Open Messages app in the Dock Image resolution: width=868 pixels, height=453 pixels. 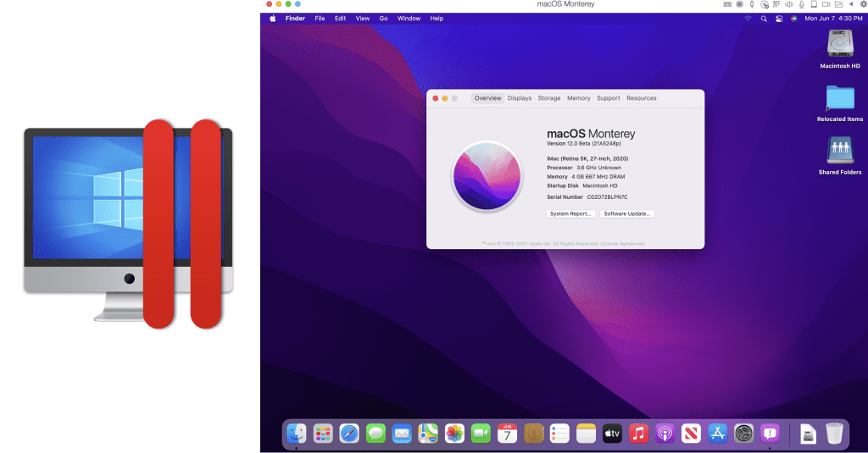click(376, 434)
